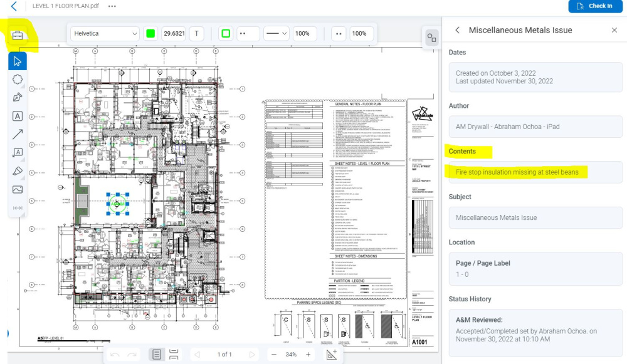Go back from the Miscellaneous Metals Issue panel
This screenshot has width=627, height=364.
[x=458, y=30]
